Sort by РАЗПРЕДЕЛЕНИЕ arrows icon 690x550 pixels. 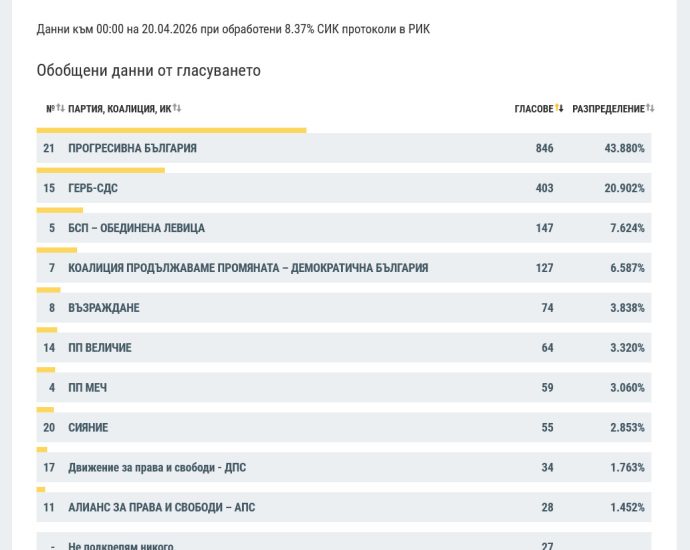[650, 108]
